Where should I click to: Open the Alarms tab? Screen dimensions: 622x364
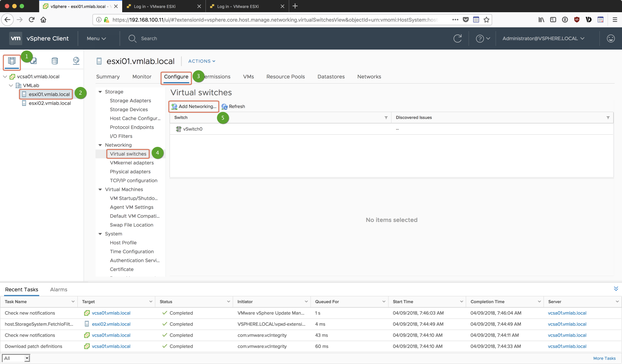pos(58,290)
